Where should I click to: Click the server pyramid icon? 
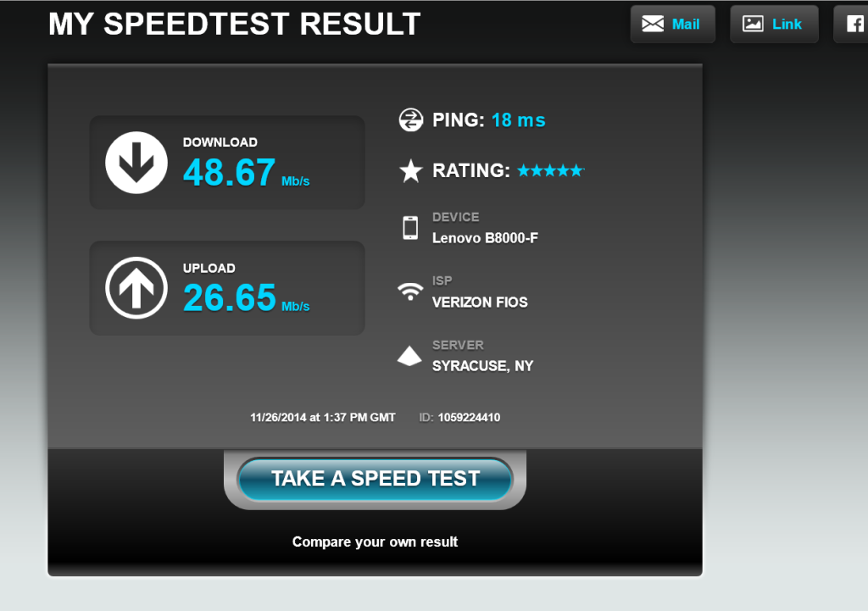pyautogui.click(x=409, y=356)
